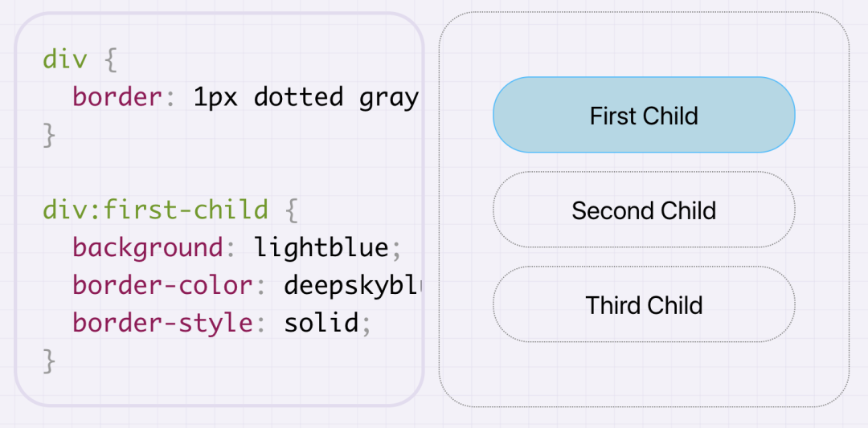Click the semicolon after "lightblue"

(x=395, y=249)
